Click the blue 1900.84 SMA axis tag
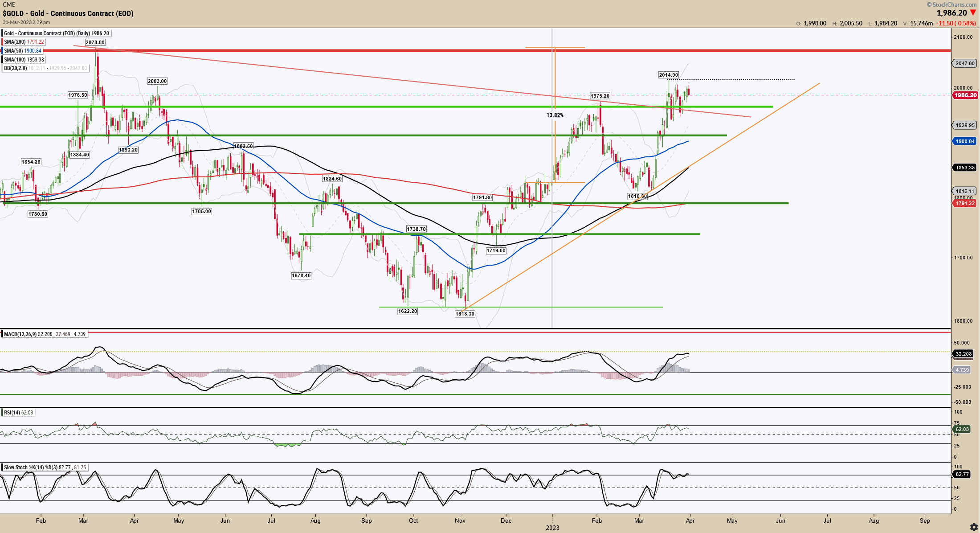 tap(965, 141)
